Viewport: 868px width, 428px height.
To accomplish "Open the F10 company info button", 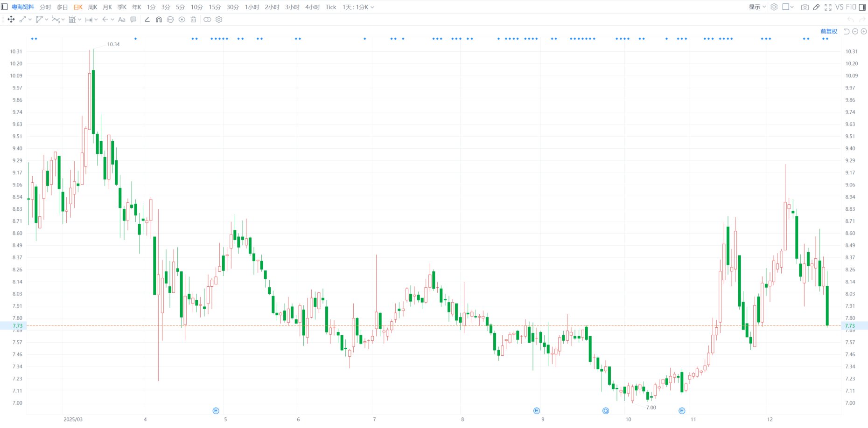I will coord(851,7).
